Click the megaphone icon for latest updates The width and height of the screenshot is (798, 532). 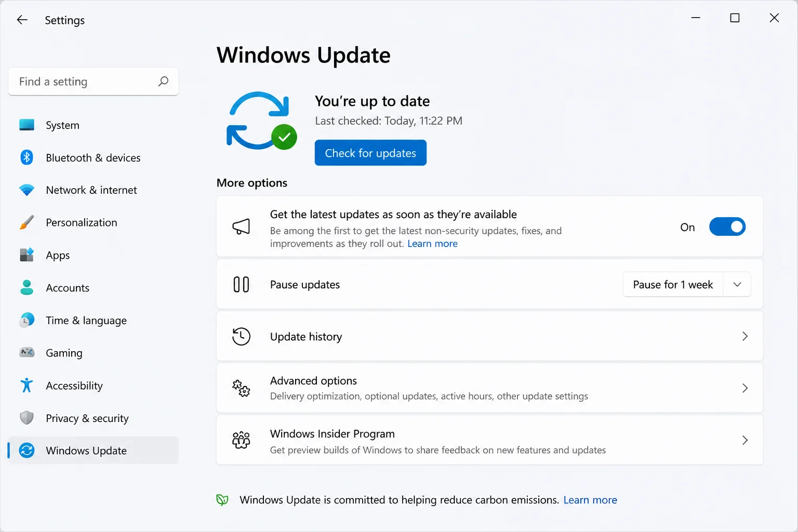241,227
